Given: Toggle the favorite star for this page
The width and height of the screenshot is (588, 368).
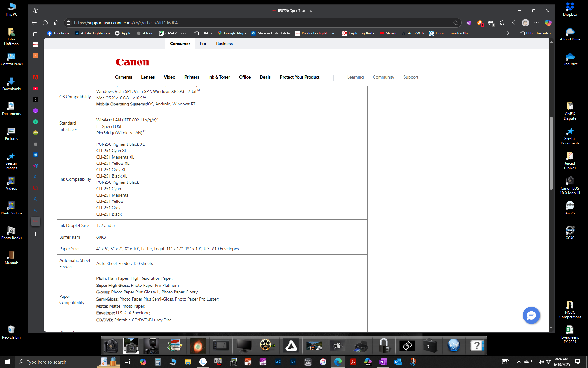Looking at the screenshot, I should tap(455, 23).
